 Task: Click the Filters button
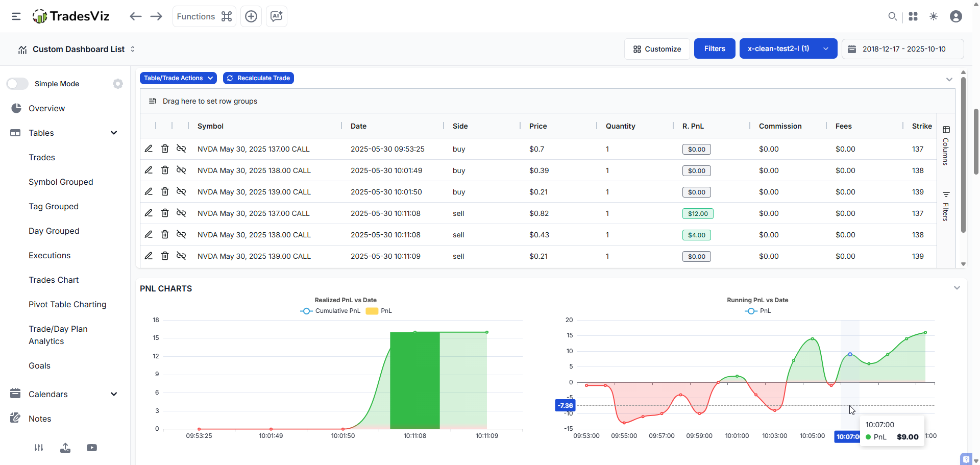point(714,48)
